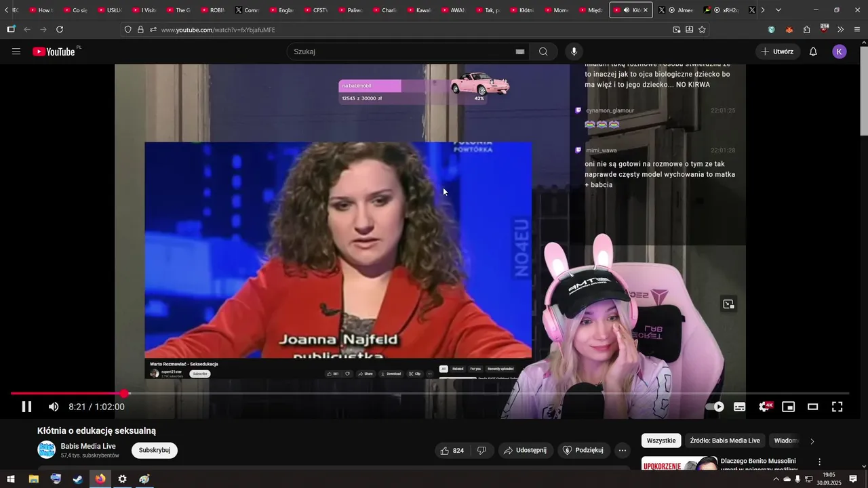Start voice search with the microphone

[x=574, y=52]
